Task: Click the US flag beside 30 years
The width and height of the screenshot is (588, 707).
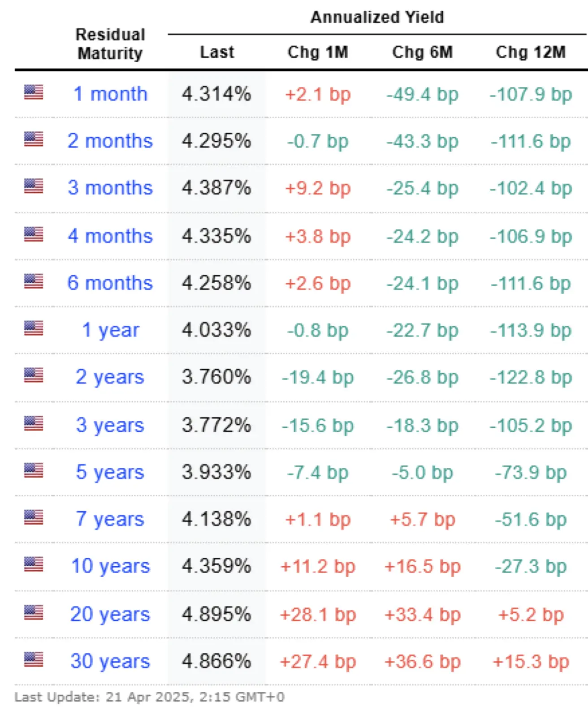Action: click(x=34, y=659)
